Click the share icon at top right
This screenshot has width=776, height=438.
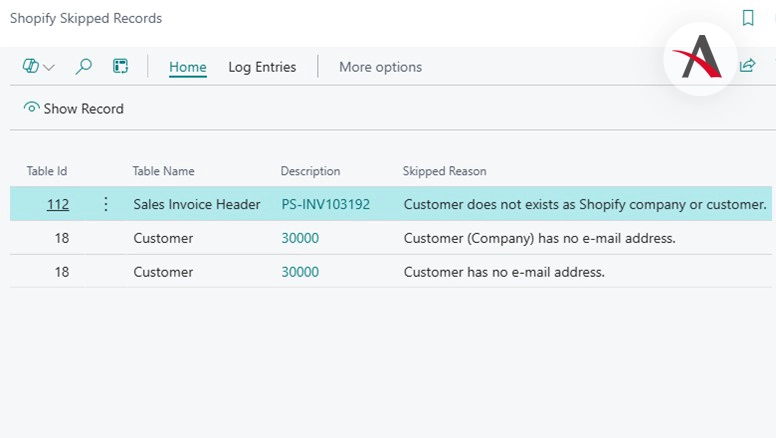(x=747, y=66)
